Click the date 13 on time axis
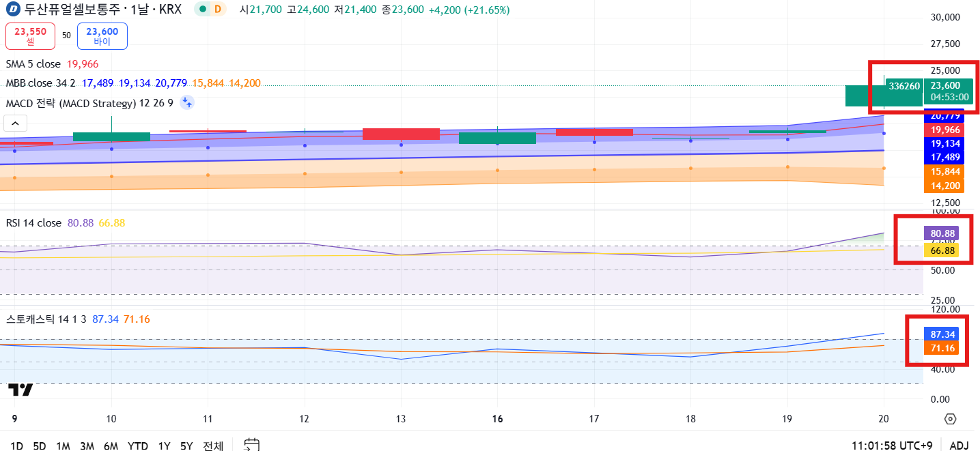The width and height of the screenshot is (980, 451). tap(401, 419)
